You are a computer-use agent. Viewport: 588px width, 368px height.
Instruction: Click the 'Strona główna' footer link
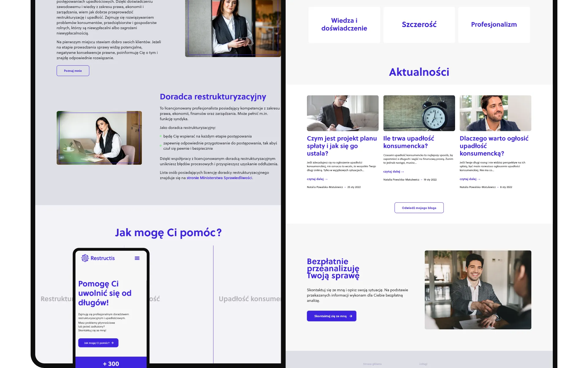[372, 364]
